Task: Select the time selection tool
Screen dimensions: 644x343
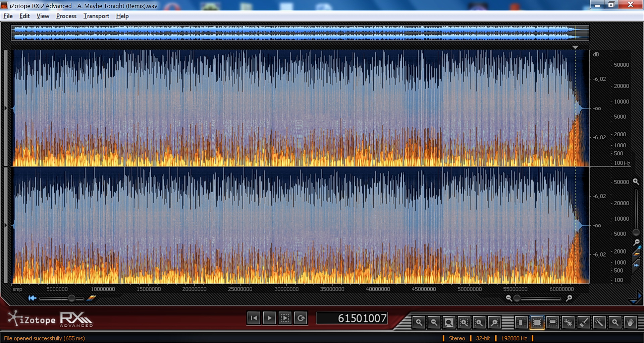Action: pos(521,323)
